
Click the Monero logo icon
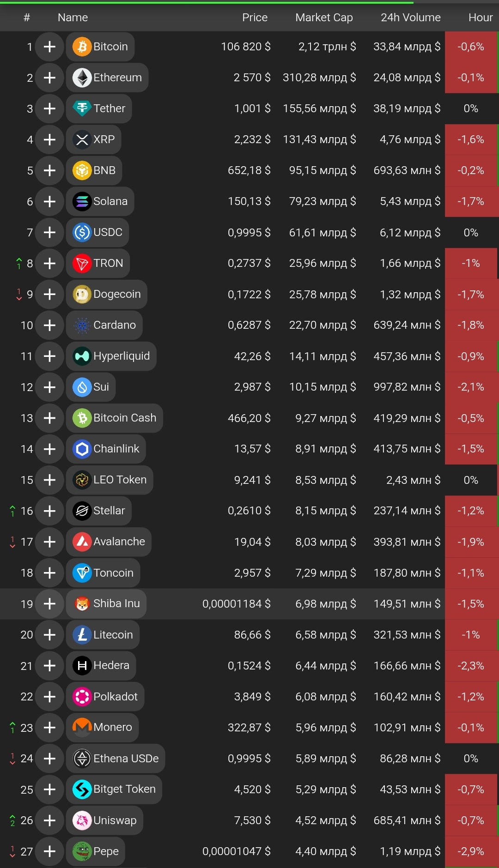click(x=82, y=728)
